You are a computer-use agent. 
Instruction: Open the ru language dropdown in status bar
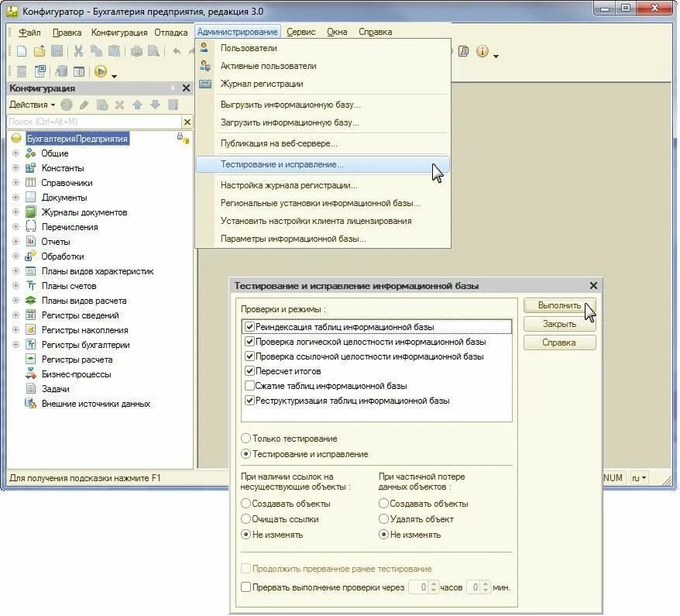639,478
